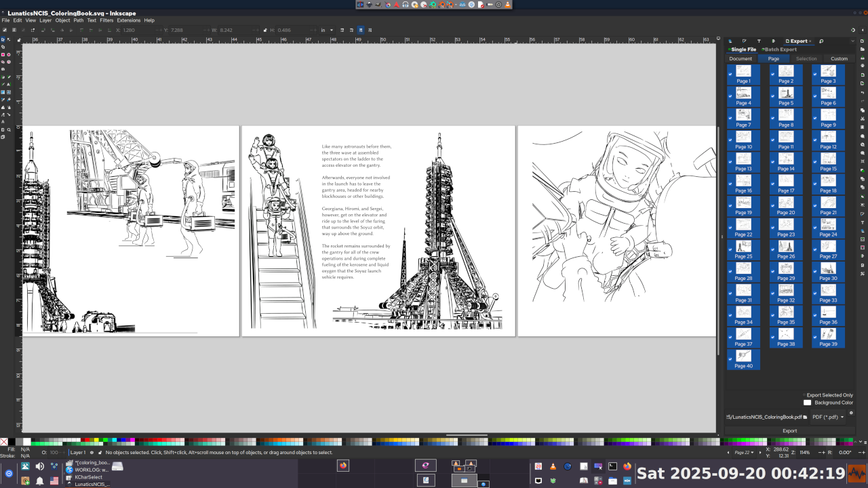This screenshot has width=868, height=488.
Task: Uncheck the Page 40 export checkbox
Action: click(x=730, y=359)
